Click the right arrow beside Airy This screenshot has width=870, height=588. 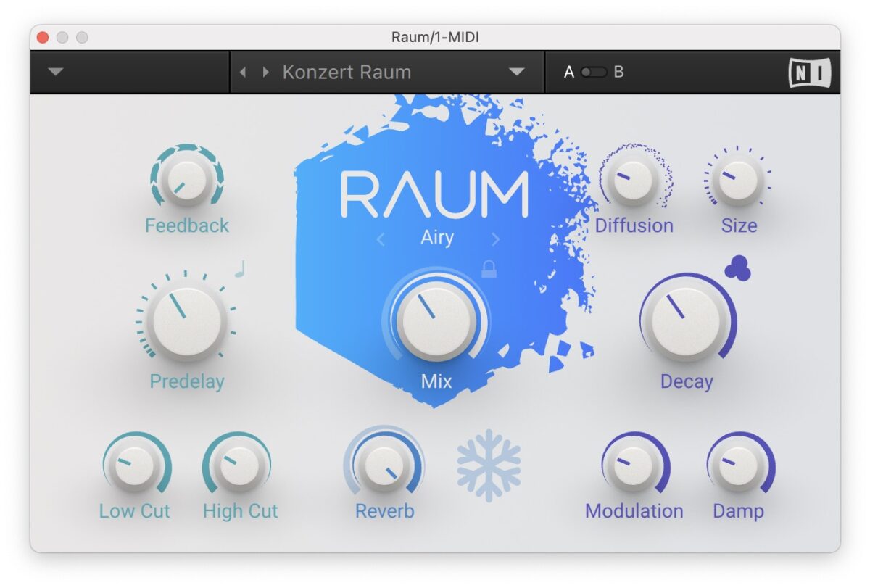tap(496, 239)
